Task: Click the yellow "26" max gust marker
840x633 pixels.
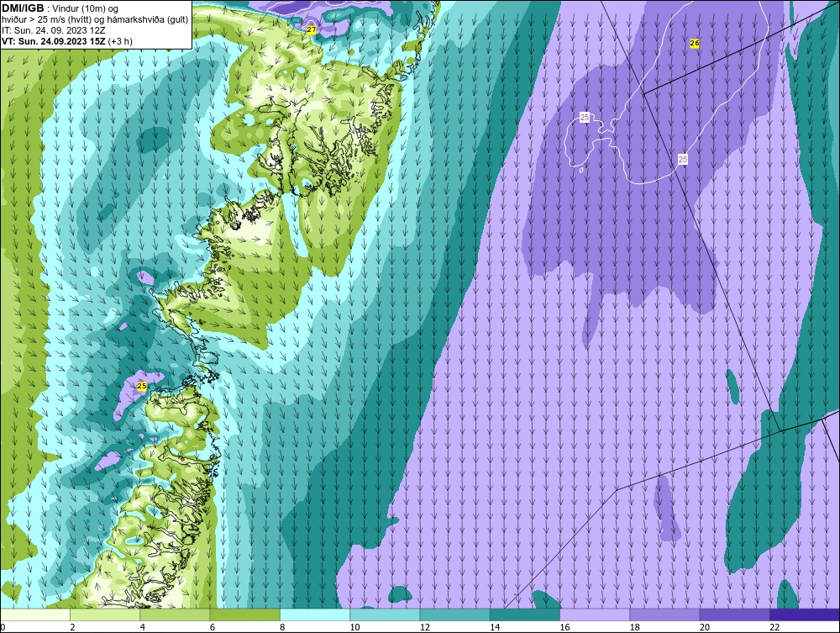Action: point(695,43)
